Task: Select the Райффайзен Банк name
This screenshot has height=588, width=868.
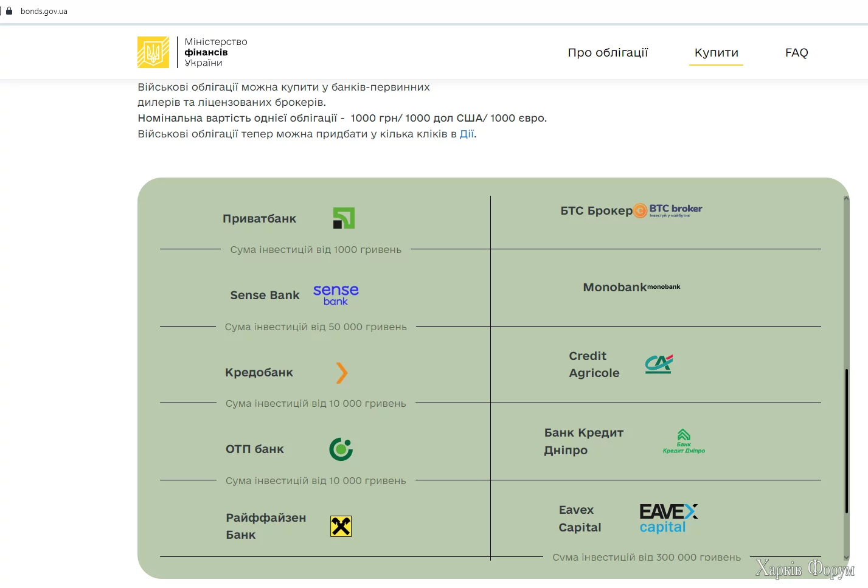Action: [x=266, y=527]
